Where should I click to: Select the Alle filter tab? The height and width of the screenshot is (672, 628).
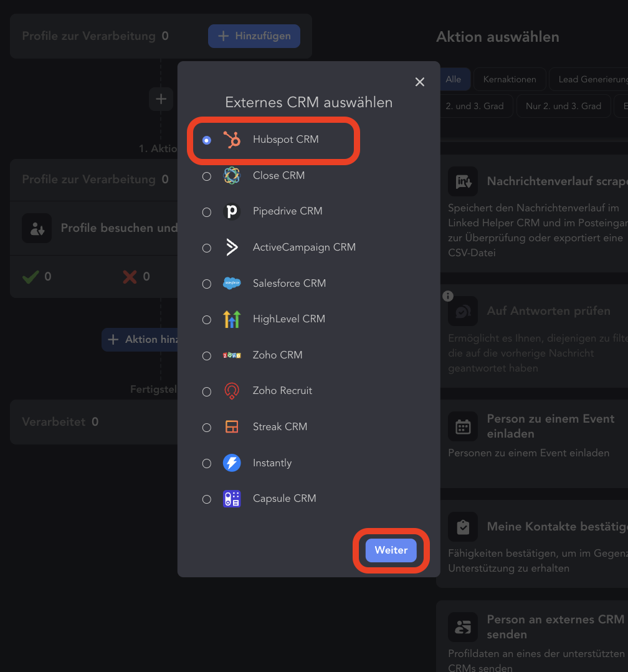point(453,79)
